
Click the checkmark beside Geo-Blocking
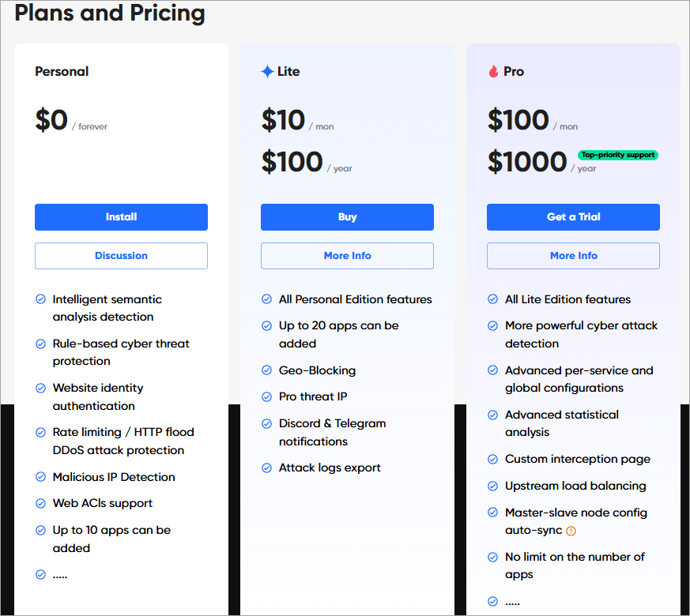click(x=266, y=370)
